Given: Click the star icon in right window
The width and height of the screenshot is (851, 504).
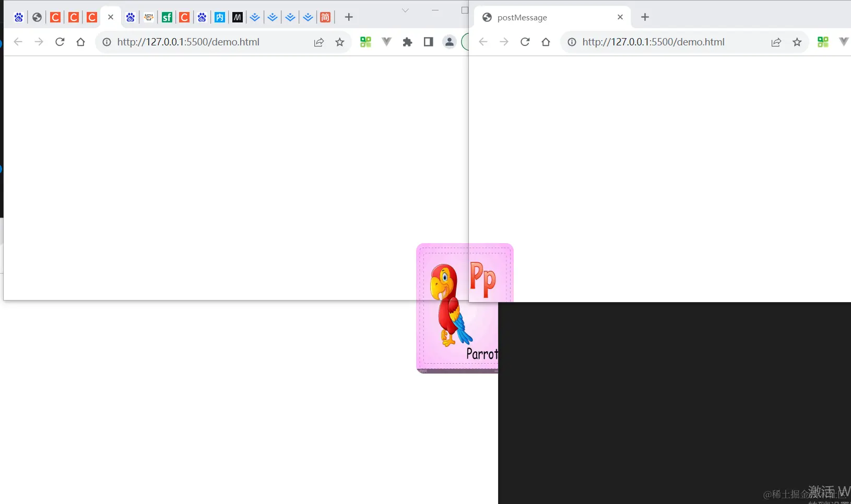Looking at the screenshot, I should pyautogui.click(x=797, y=42).
